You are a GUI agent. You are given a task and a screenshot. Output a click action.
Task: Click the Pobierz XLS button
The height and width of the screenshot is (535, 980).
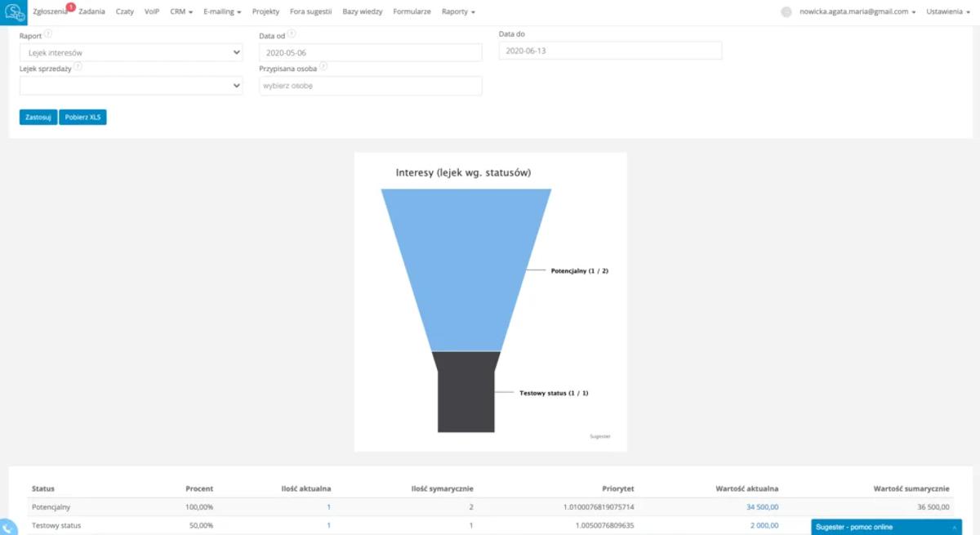pyautogui.click(x=82, y=117)
